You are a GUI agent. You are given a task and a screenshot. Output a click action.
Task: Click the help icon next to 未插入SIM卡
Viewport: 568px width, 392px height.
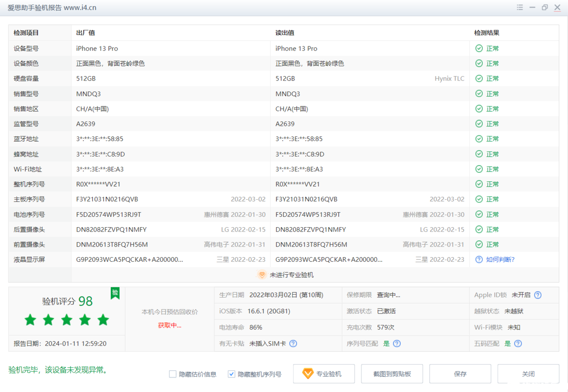point(293,344)
